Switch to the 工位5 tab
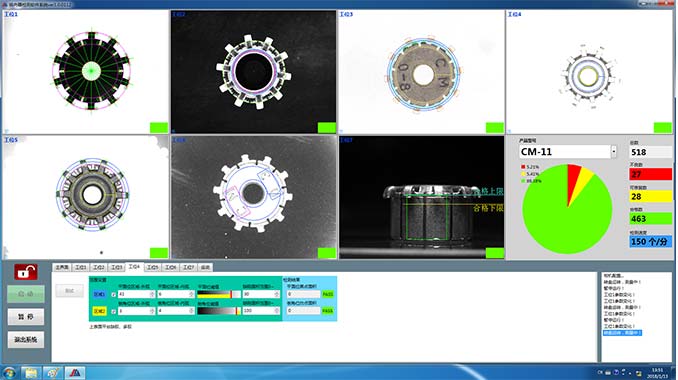The image size is (678, 380). [x=152, y=268]
